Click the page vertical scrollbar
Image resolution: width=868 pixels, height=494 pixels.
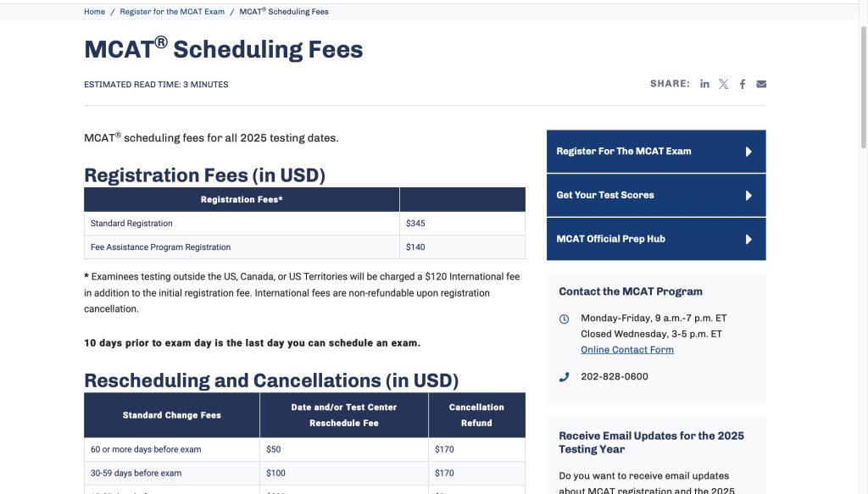863,254
